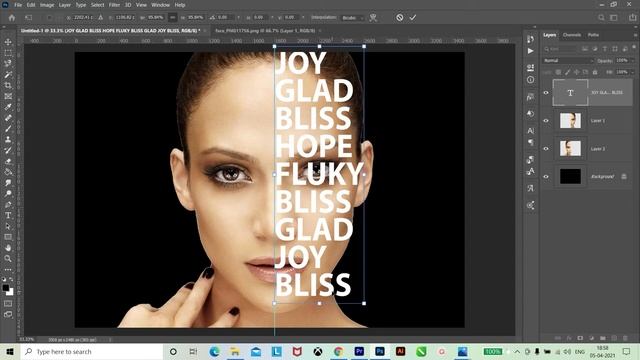
Task: Toggle the pixel layers filter
Action: click(x=585, y=49)
